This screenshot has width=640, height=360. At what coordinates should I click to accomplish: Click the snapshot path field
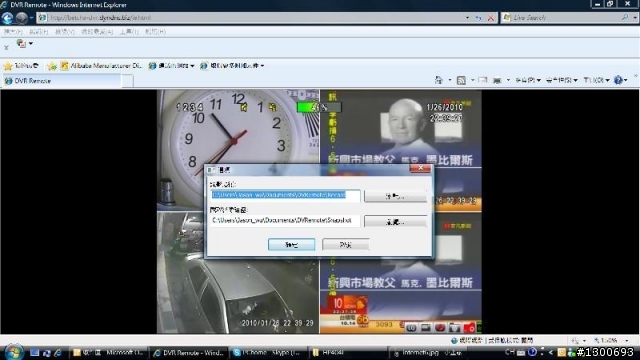tap(285, 220)
